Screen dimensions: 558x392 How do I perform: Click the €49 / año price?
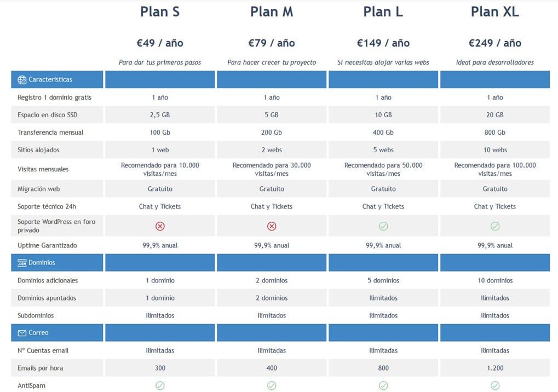pyautogui.click(x=160, y=43)
